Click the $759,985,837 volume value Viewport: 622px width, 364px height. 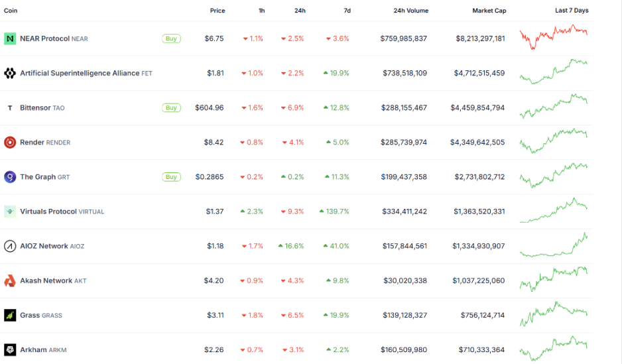coord(403,38)
